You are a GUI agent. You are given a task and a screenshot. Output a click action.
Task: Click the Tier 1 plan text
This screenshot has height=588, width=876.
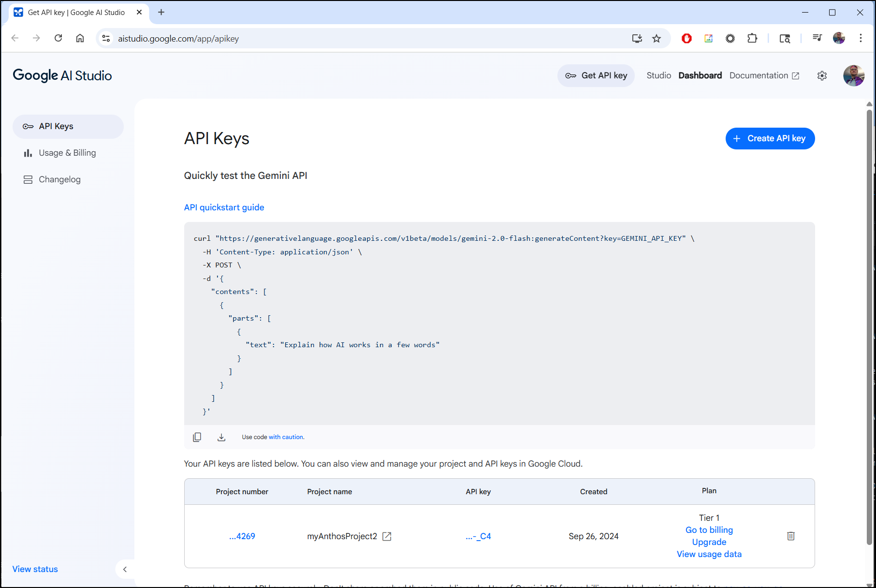tap(709, 518)
